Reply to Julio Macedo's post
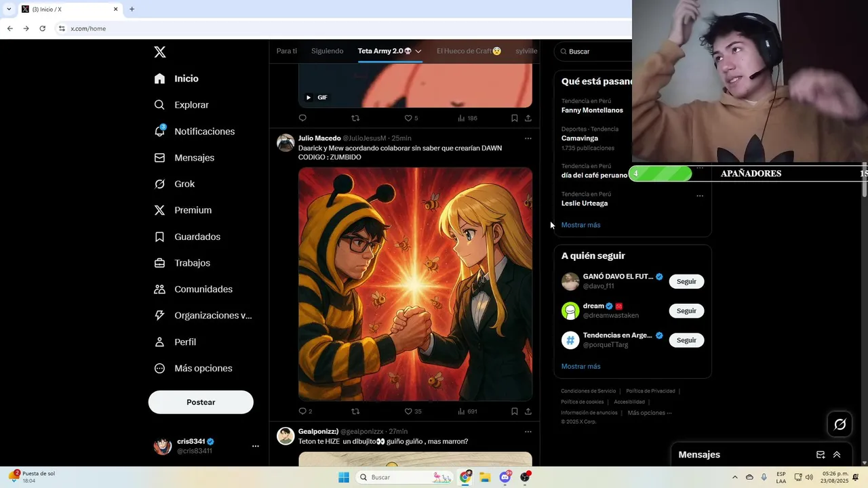Image resolution: width=868 pixels, height=488 pixels. point(302,411)
